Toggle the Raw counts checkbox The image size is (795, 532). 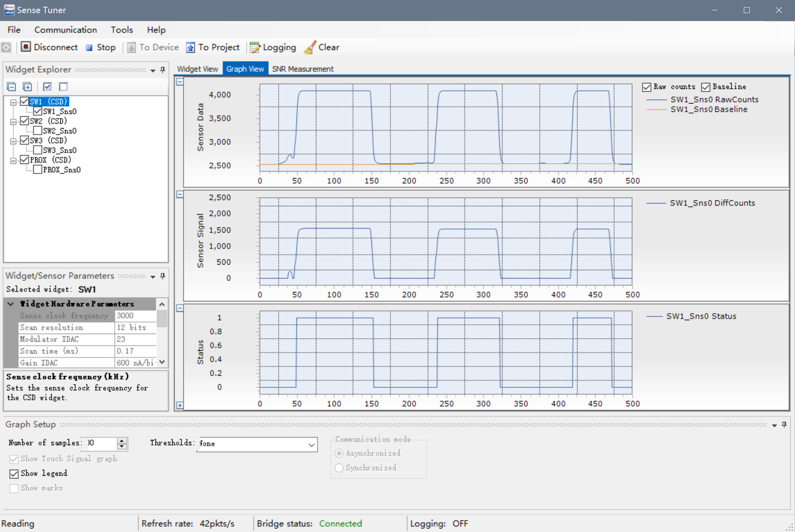click(647, 87)
